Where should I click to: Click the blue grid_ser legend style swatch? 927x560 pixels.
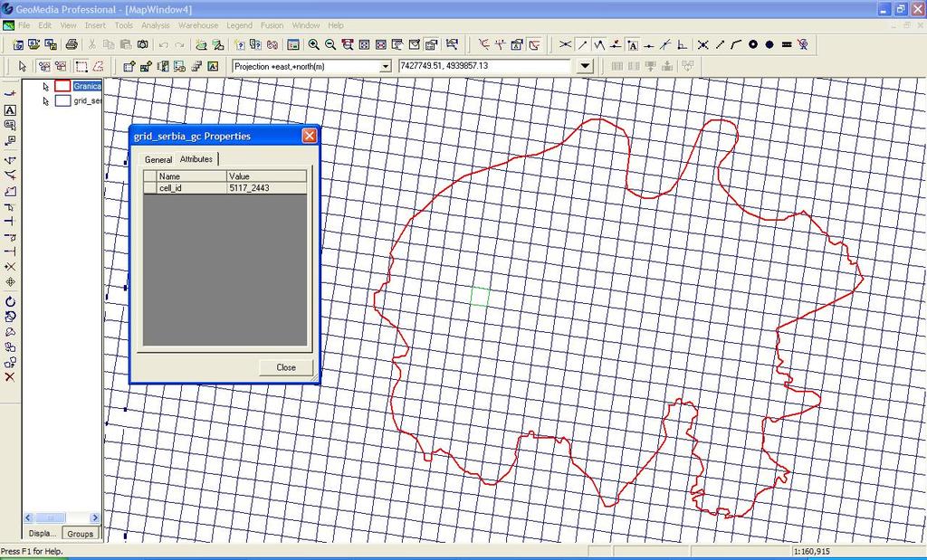(x=62, y=100)
